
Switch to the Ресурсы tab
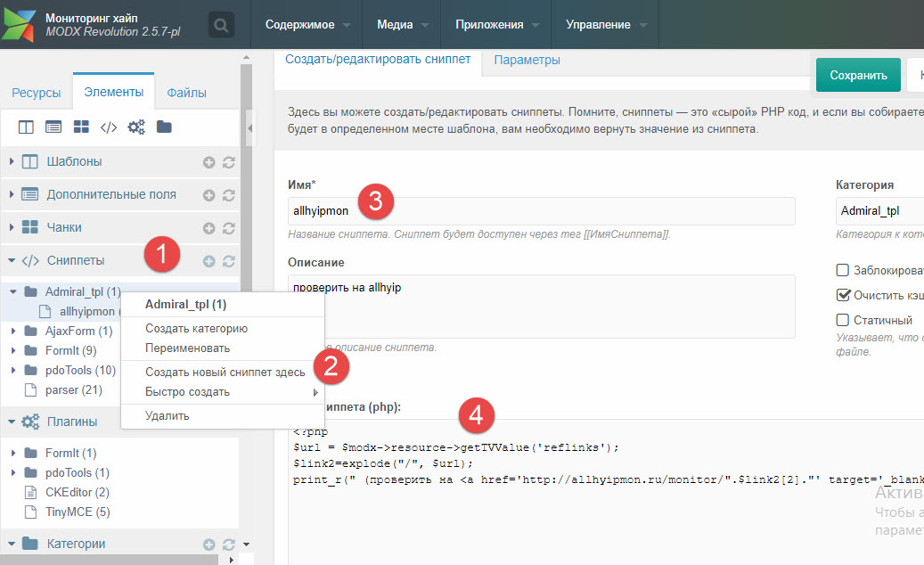click(36, 93)
